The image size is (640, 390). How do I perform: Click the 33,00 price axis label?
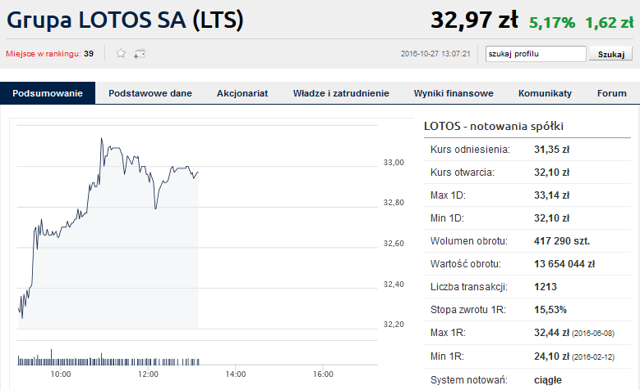(x=393, y=162)
